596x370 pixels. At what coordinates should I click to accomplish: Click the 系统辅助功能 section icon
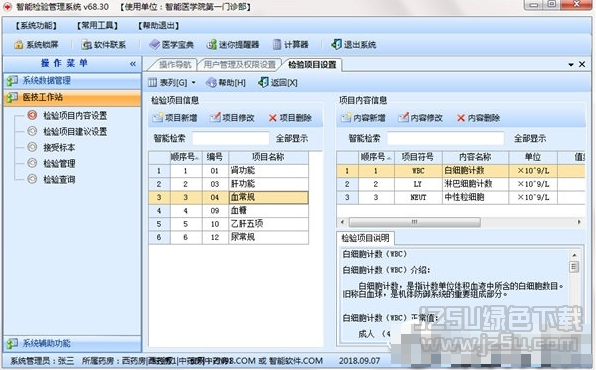point(12,344)
